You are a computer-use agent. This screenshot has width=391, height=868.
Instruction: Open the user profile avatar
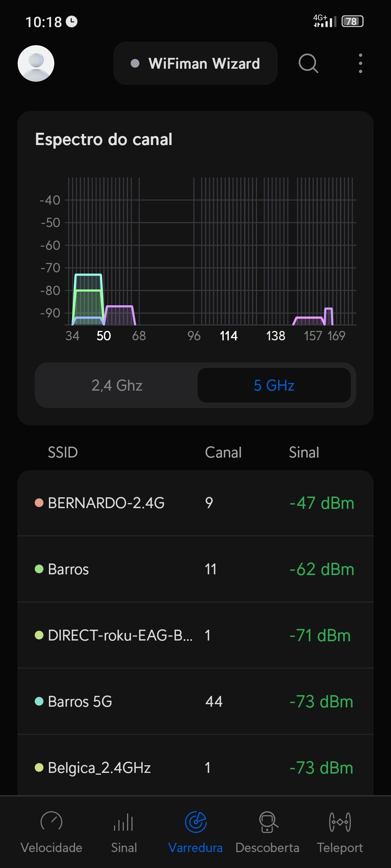(36, 63)
